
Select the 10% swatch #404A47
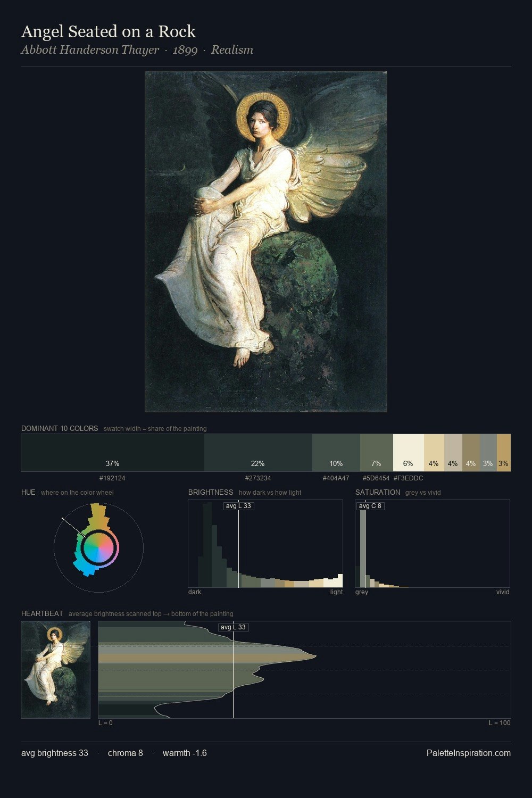336,453
